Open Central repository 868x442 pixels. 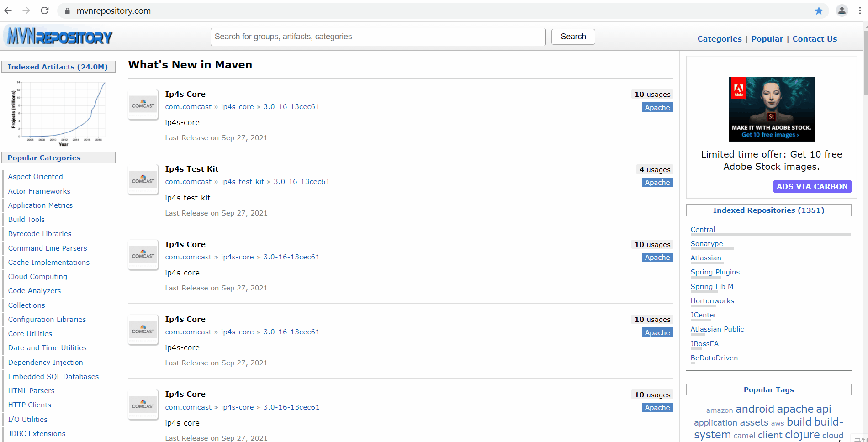click(703, 229)
